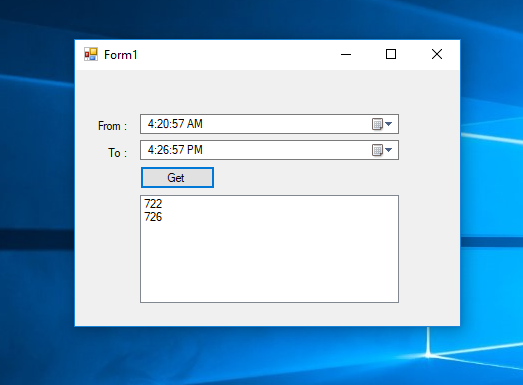Click the From : label
Viewport: 523px width, 385px height.
pyautogui.click(x=112, y=126)
